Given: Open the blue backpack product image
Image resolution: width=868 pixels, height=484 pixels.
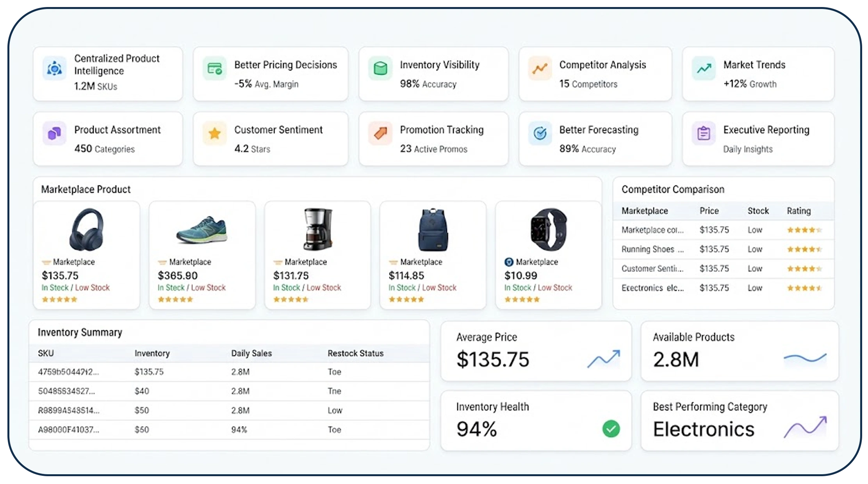Looking at the screenshot, I should click(433, 230).
